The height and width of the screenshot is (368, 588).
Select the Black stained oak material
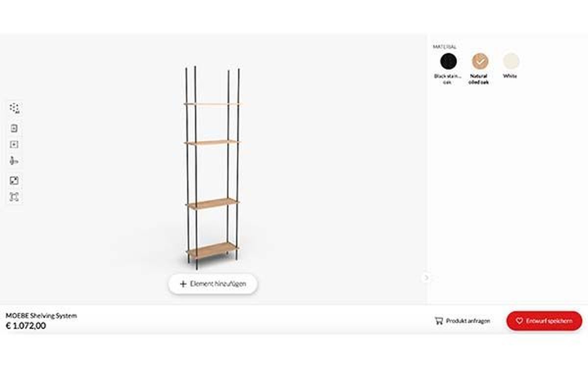tap(448, 61)
